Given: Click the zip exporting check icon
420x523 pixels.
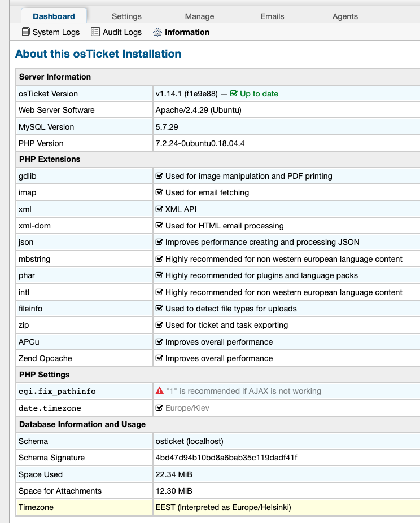Looking at the screenshot, I should tap(159, 325).
